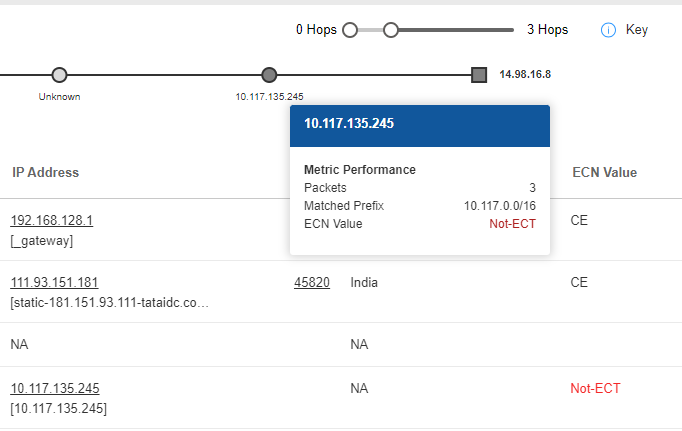Viewport: 682px width, 431px height.
Task: Click the India country cell
Action: (x=365, y=283)
